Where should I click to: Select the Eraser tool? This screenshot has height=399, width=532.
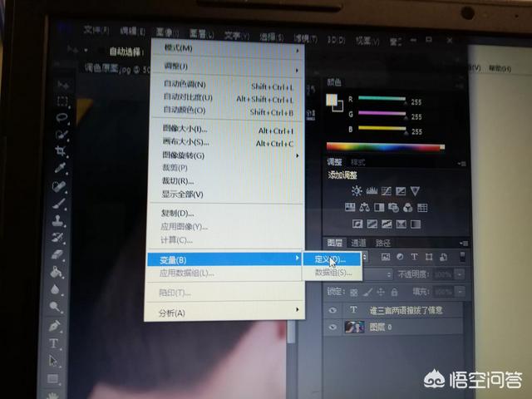pos(57,254)
